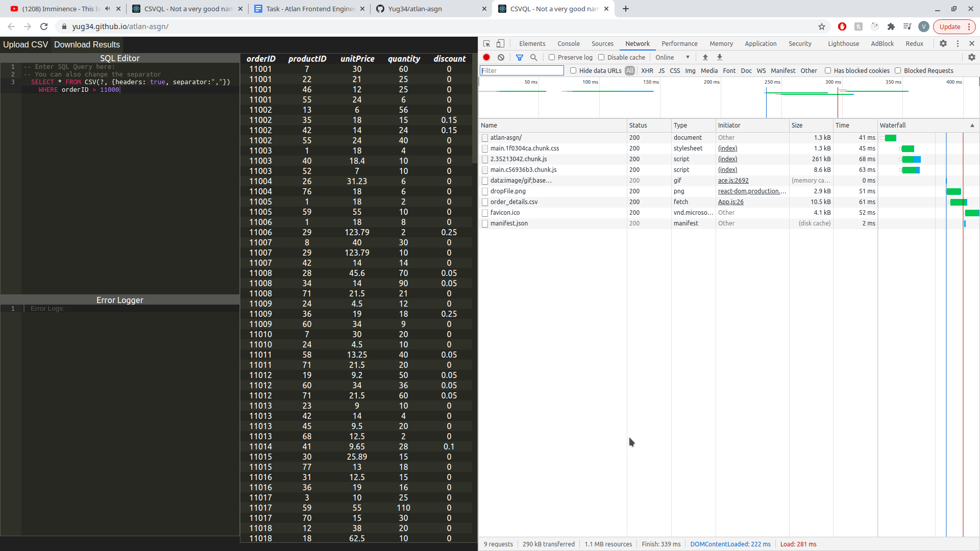Switch to the Performance tab
980x551 pixels.
[x=679, y=43]
